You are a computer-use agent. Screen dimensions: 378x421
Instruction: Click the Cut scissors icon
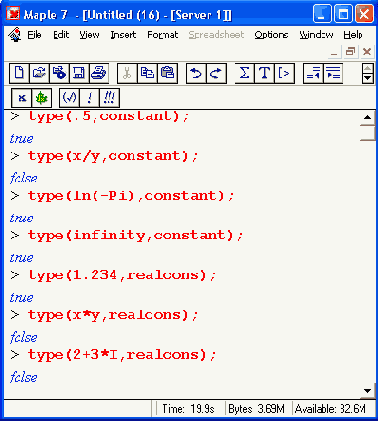127,73
